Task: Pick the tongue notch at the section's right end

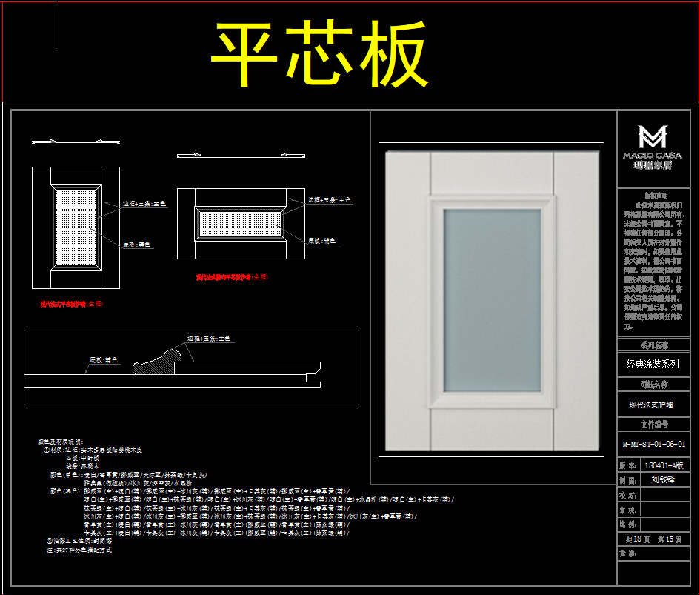Action: pyautogui.click(x=315, y=382)
